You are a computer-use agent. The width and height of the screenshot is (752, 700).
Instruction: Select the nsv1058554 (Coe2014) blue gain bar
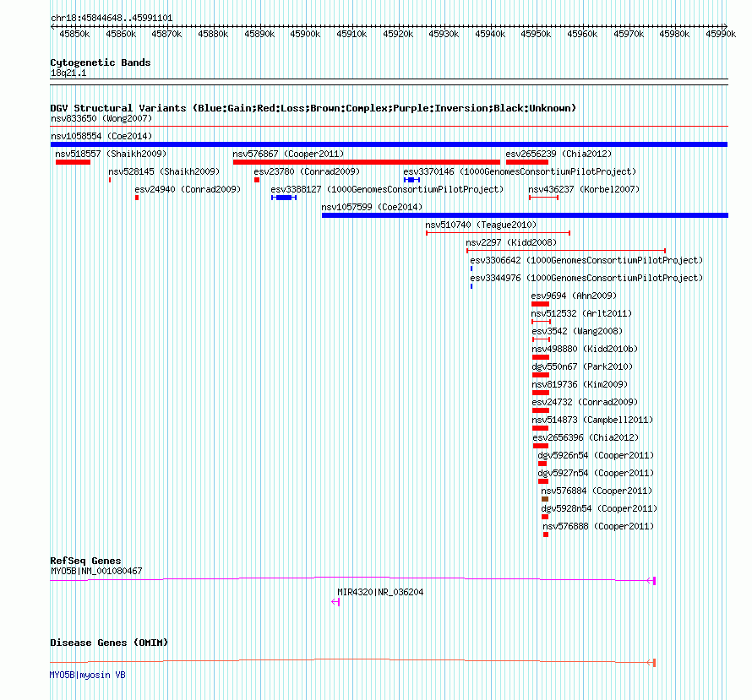pyautogui.click(x=389, y=144)
